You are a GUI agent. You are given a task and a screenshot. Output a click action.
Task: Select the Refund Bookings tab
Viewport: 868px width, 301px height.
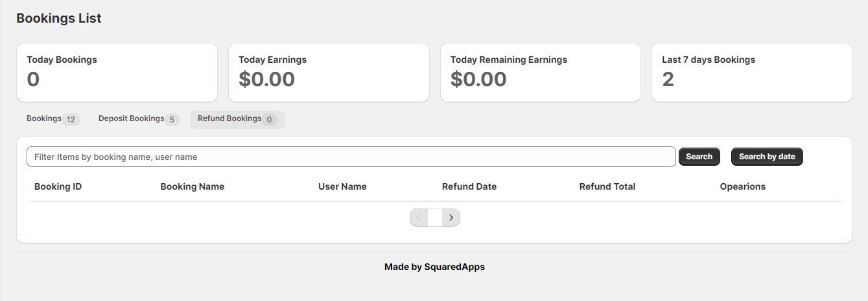[237, 119]
